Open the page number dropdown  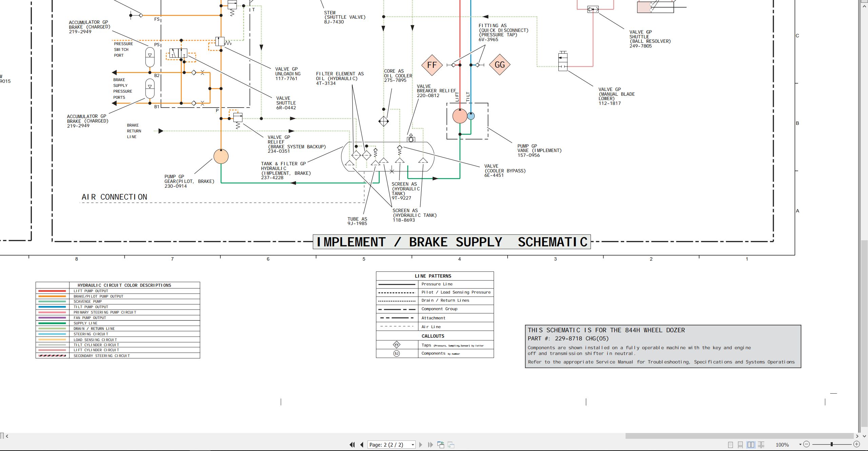pyautogui.click(x=413, y=445)
